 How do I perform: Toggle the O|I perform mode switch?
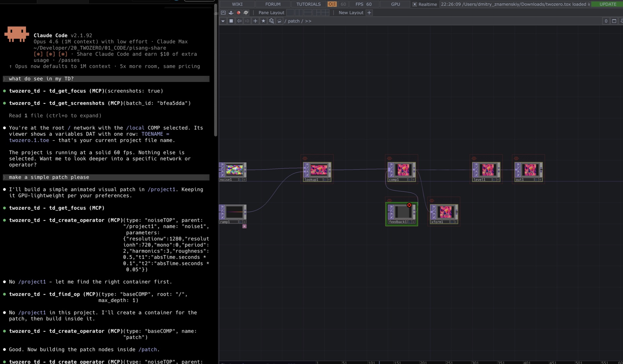332,4
